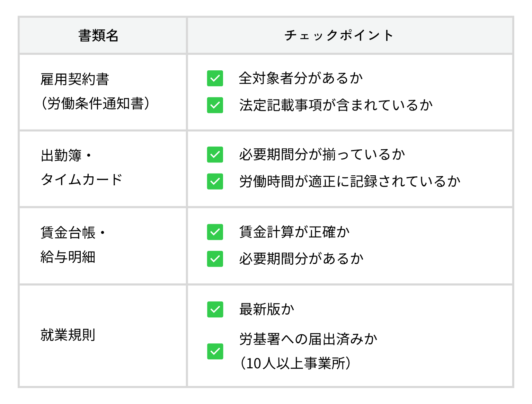This screenshot has height=404, width=532.
Task: Toggle the 賃金計算が正確か checkbox
Action: click(215, 232)
